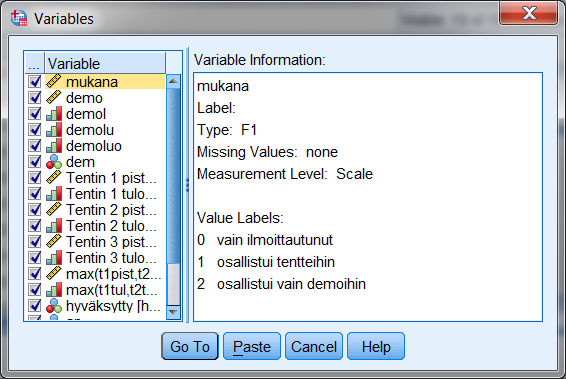Select the Tentin 3 tulo... variable
This screenshot has width=566, height=379.
click(111, 258)
